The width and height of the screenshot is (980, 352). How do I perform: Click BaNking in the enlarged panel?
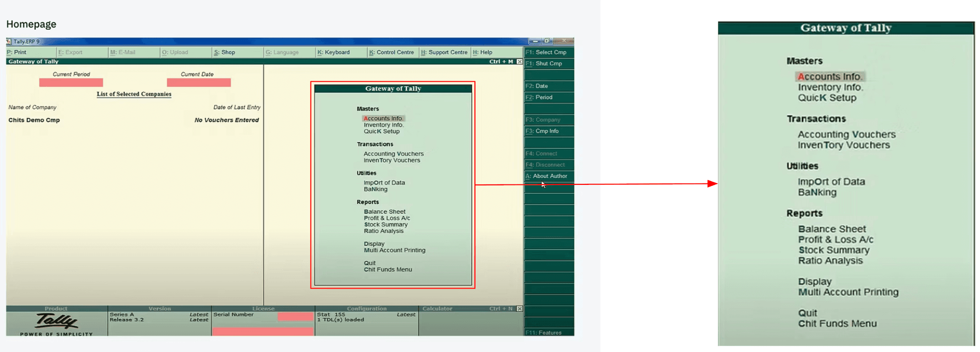click(x=817, y=193)
